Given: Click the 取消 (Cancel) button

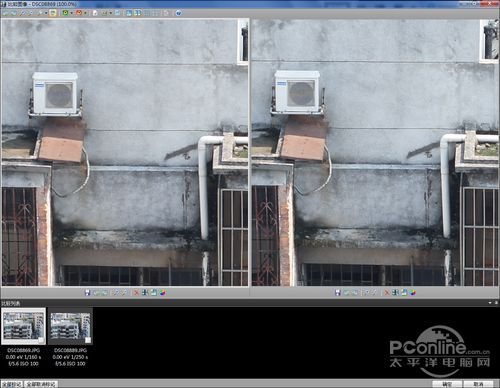Looking at the screenshot, I should point(478,384).
